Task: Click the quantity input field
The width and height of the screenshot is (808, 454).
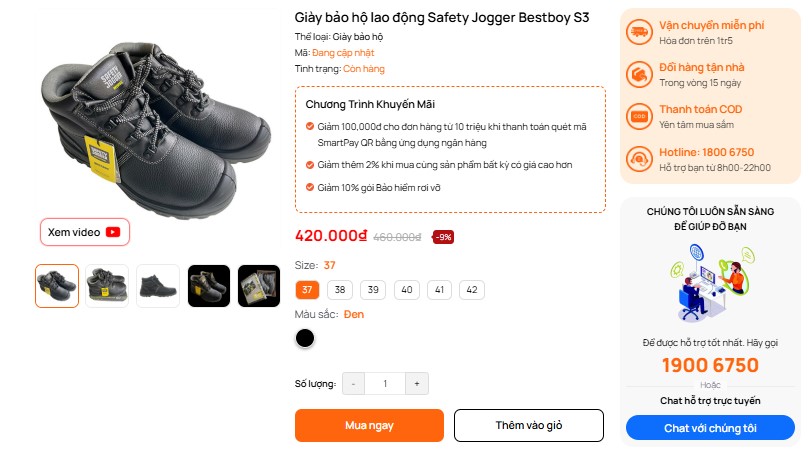Action: [x=385, y=383]
